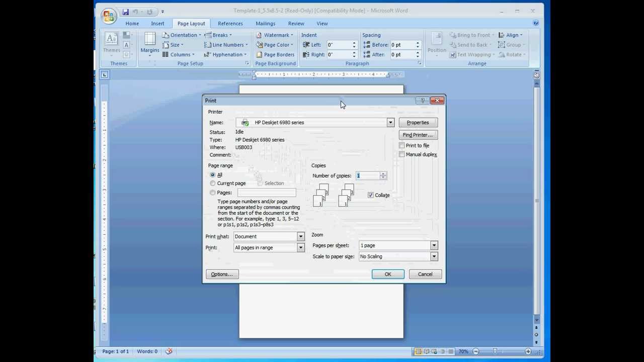644x362 pixels.
Task: Open the Office button menu
Action: point(108,15)
